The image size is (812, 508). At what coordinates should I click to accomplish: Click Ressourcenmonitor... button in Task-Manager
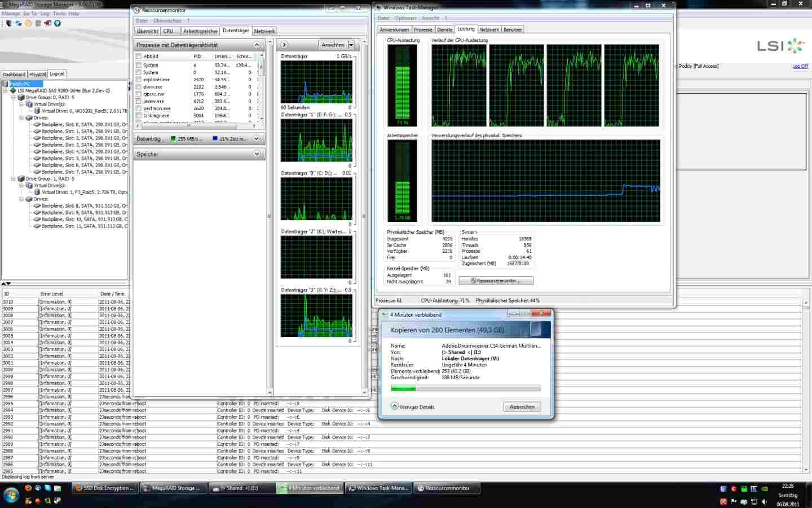coord(496,281)
